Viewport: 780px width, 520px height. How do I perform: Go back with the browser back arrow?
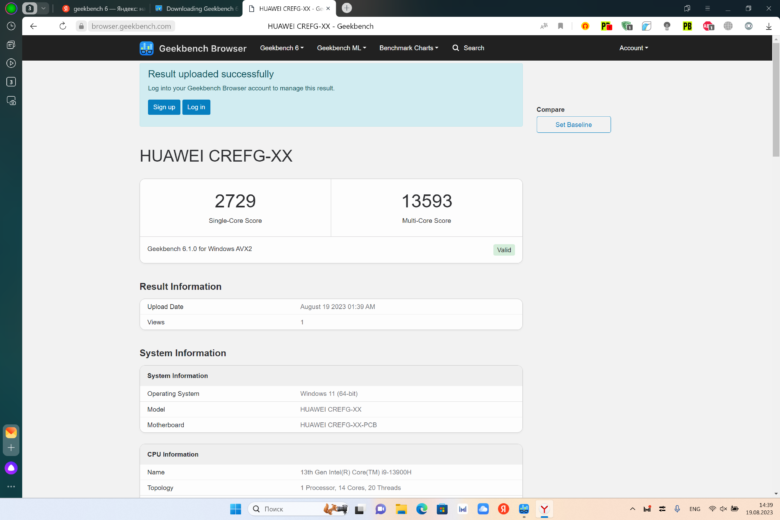pos(33,26)
